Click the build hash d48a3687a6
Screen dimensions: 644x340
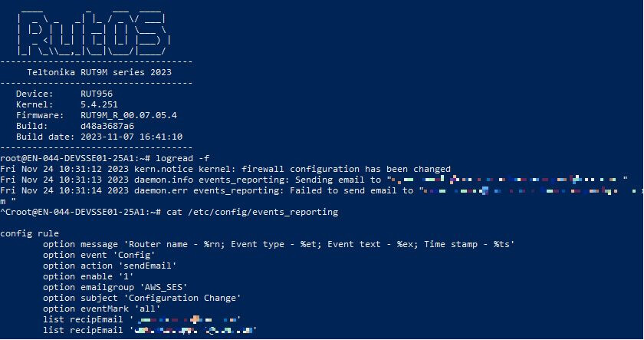(x=107, y=126)
